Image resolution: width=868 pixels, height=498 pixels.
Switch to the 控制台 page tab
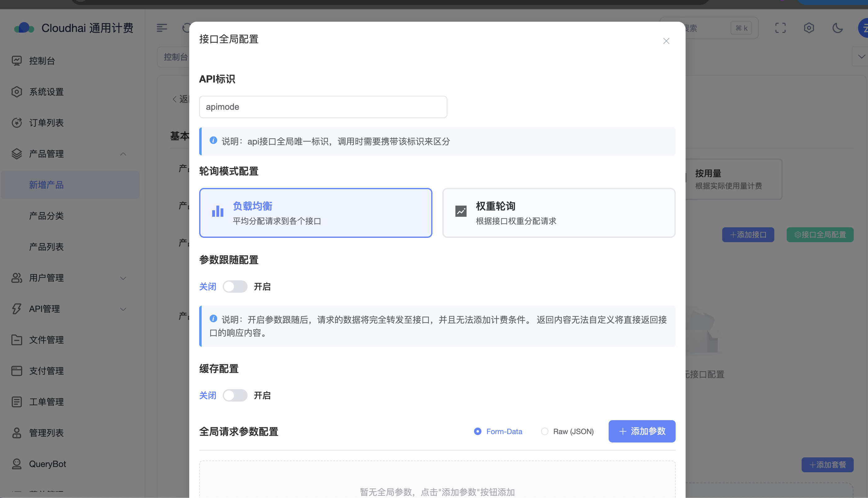pos(173,57)
